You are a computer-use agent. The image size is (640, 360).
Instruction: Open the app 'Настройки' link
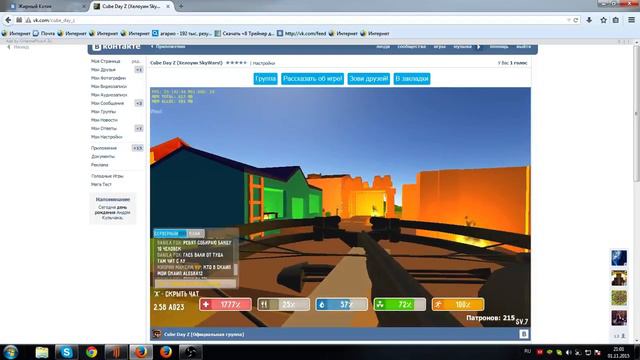264,63
